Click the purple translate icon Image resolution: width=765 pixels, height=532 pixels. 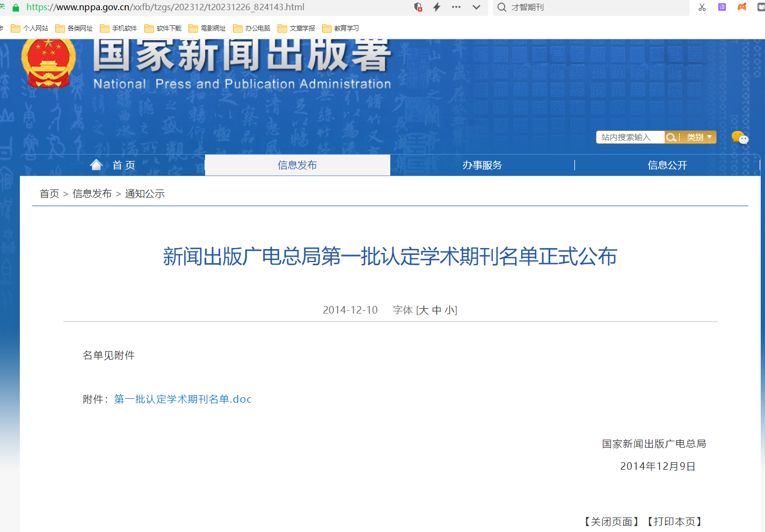coord(722,7)
